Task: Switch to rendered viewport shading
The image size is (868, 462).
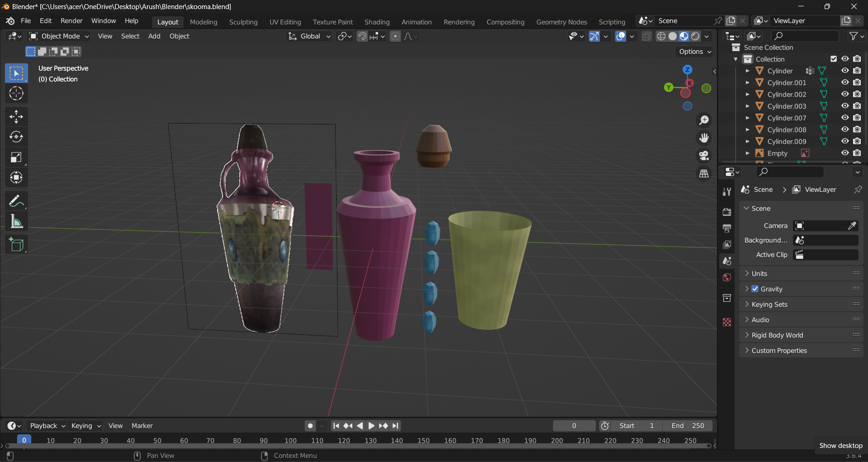Action: pos(695,36)
